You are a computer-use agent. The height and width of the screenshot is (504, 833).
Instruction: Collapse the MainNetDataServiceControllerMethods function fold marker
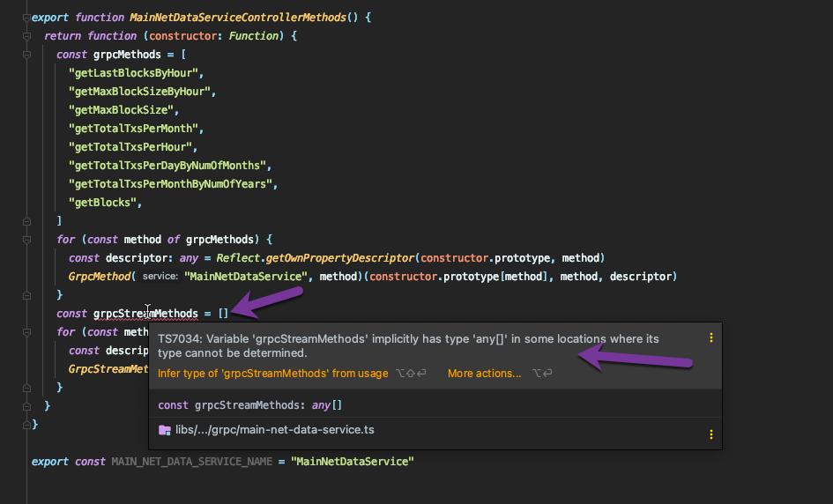26,18
